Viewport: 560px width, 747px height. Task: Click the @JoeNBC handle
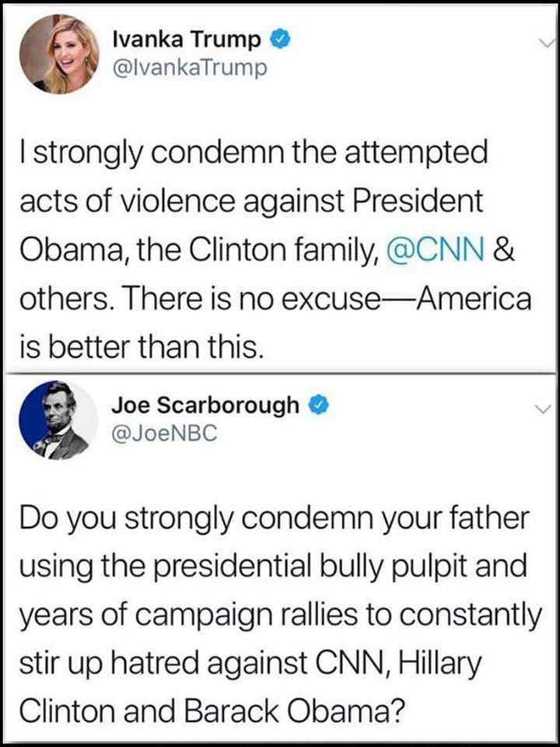click(164, 433)
